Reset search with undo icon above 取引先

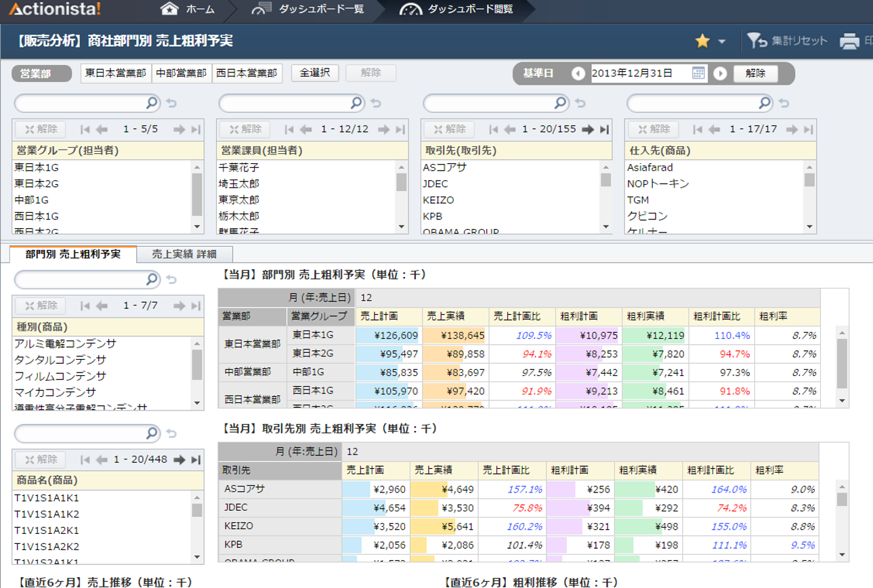click(581, 104)
